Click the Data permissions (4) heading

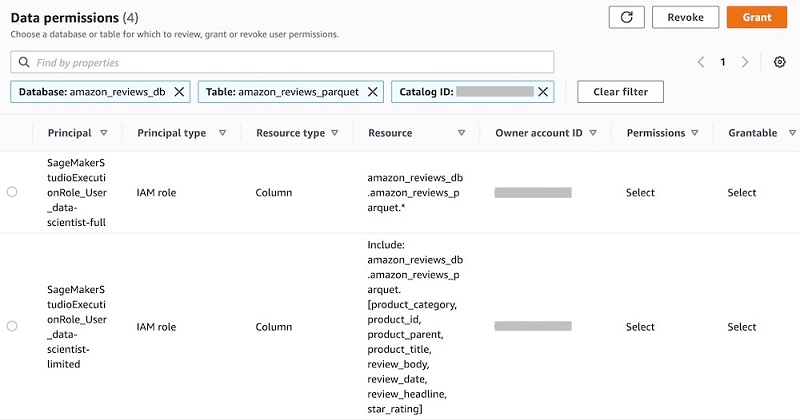click(x=74, y=17)
